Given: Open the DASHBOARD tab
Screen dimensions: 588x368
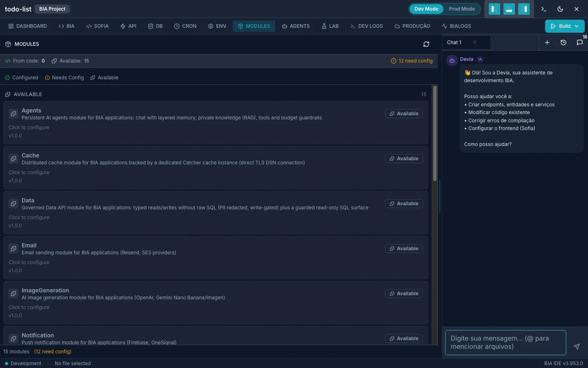Looking at the screenshot, I should (28, 26).
